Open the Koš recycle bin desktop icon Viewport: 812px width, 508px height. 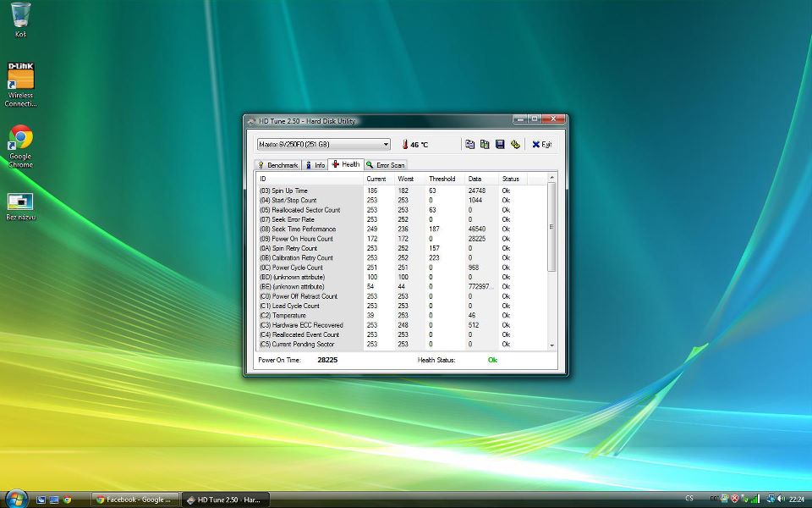20,19
